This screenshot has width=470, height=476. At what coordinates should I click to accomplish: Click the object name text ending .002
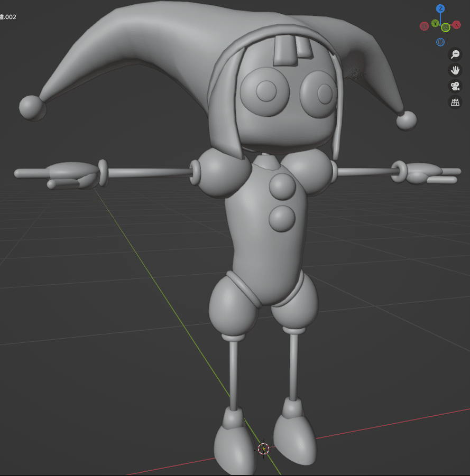coord(8,17)
